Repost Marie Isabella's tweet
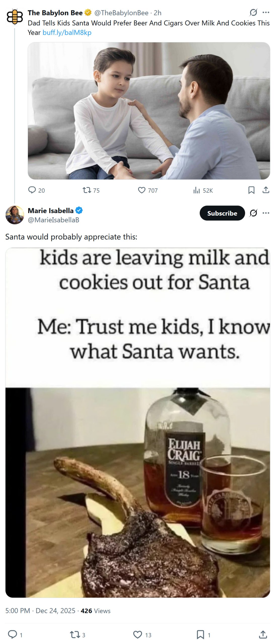This screenshot has height=644, width=277. [75, 634]
